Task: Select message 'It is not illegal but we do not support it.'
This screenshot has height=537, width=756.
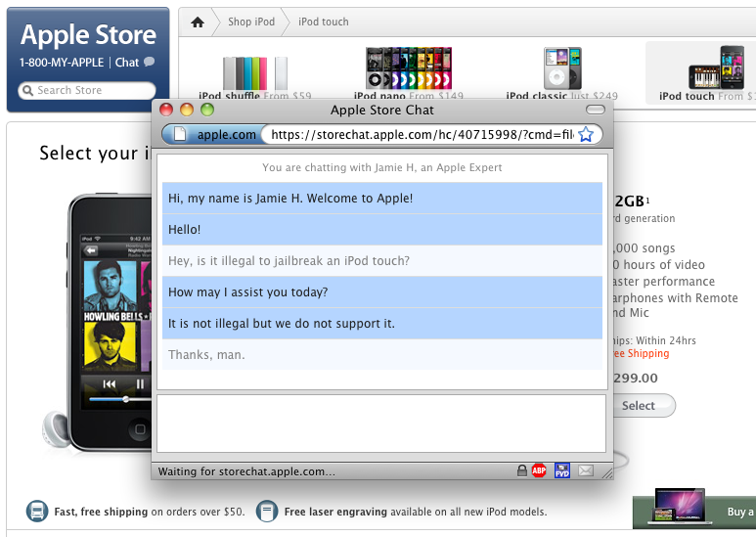Action: tap(381, 324)
